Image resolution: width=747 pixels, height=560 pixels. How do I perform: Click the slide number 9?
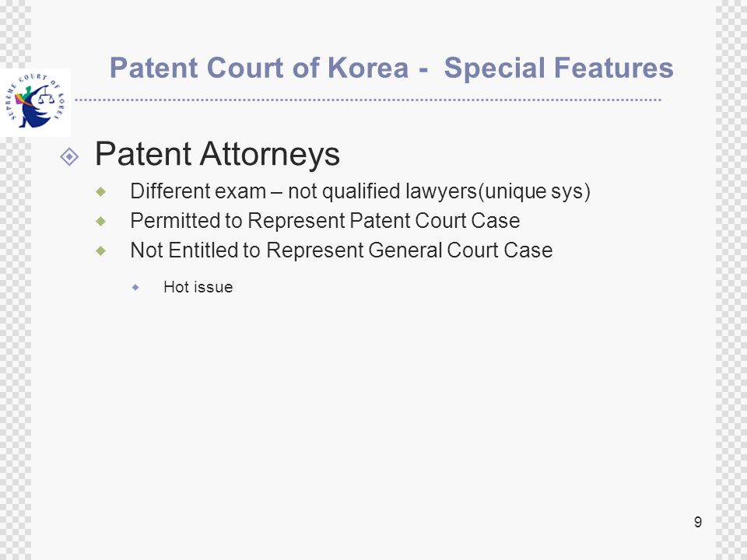698,523
